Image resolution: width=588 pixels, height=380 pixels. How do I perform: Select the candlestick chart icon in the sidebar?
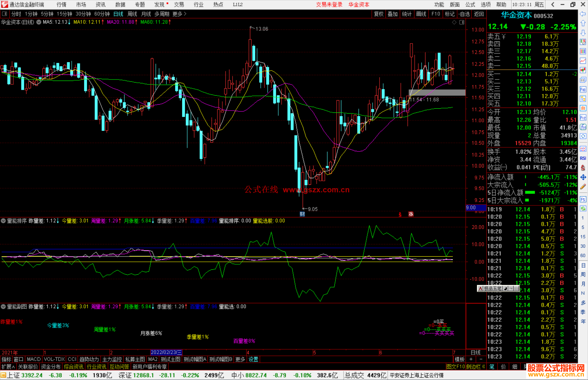click(583, 71)
